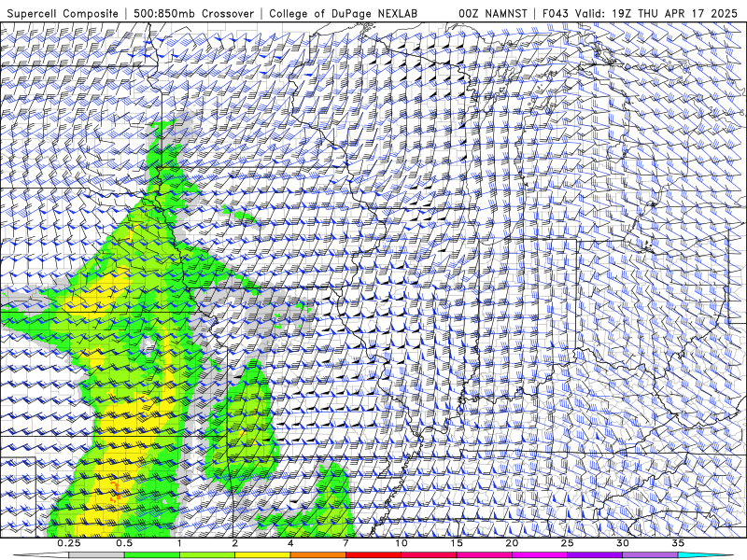The image size is (747, 560).
Task: Click the legend label '1'
Action: click(179, 543)
